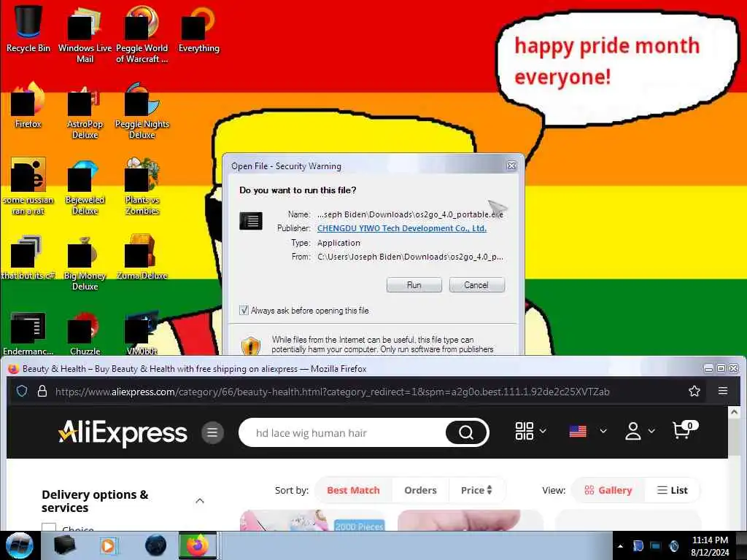Image resolution: width=747 pixels, height=560 pixels.
Task: Open the black box taskbar icon
Action: pos(64,545)
